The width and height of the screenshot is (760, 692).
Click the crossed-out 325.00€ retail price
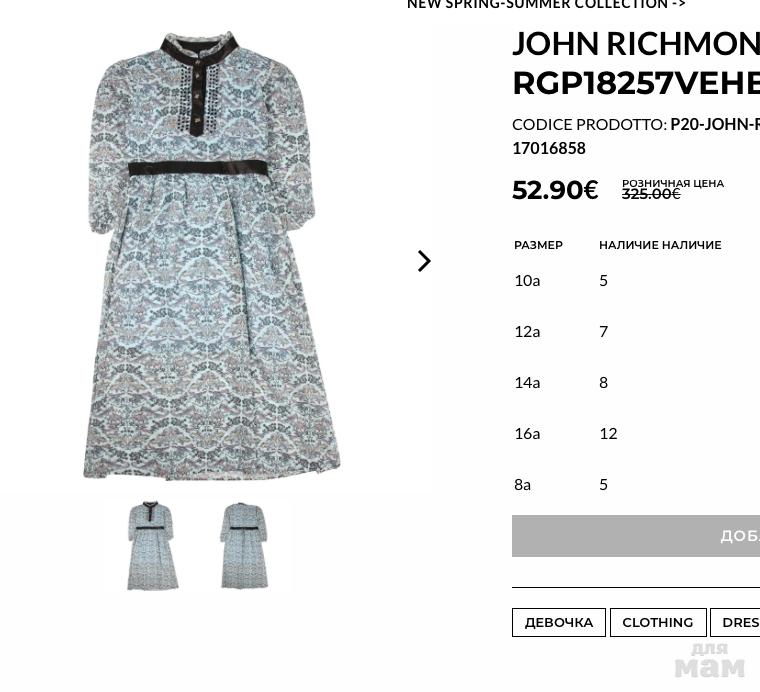tap(651, 194)
